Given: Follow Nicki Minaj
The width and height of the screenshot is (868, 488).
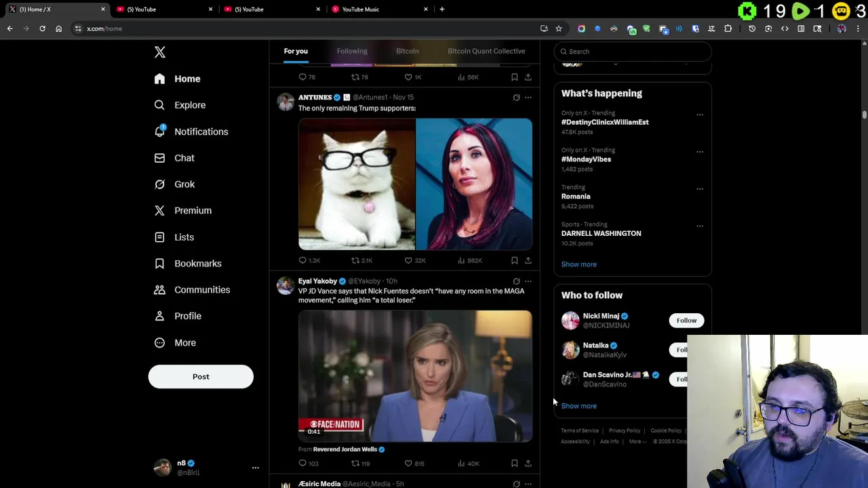Looking at the screenshot, I should [x=686, y=321].
